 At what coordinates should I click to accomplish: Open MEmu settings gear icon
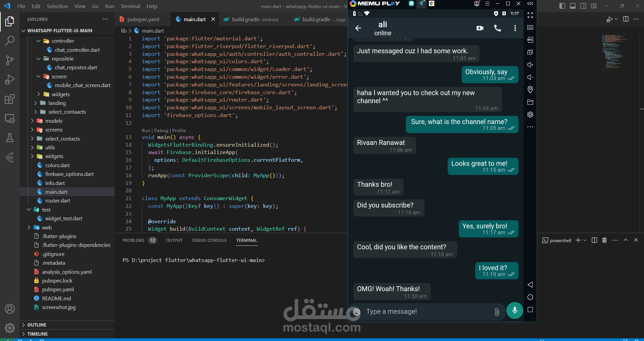pyautogui.click(x=530, y=115)
